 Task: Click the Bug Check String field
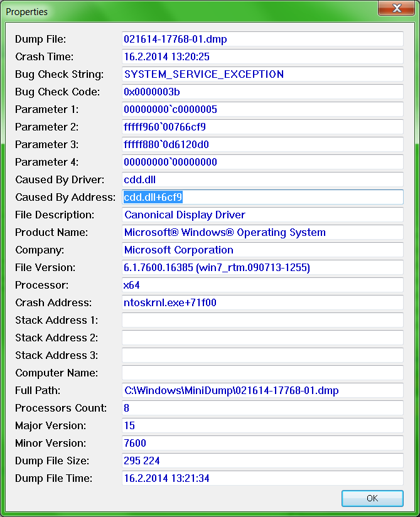(262, 74)
